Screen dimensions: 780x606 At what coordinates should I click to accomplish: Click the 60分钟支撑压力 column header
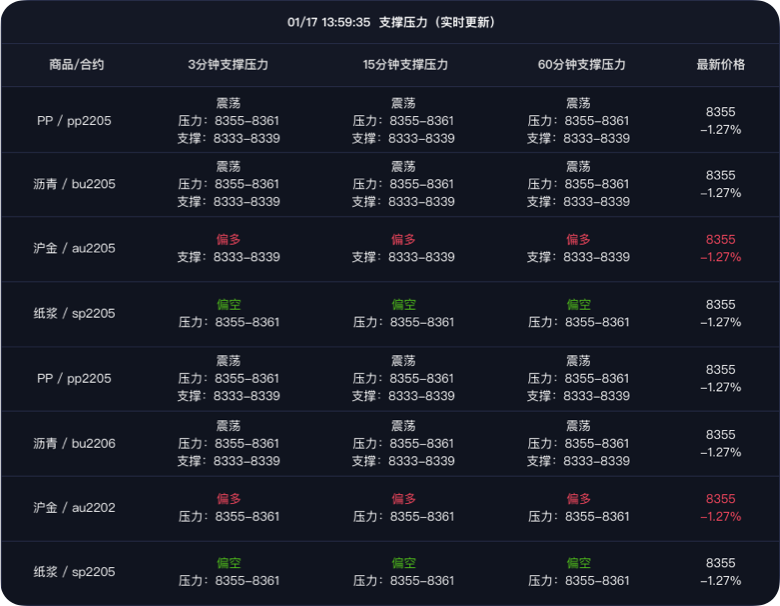click(x=579, y=65)
